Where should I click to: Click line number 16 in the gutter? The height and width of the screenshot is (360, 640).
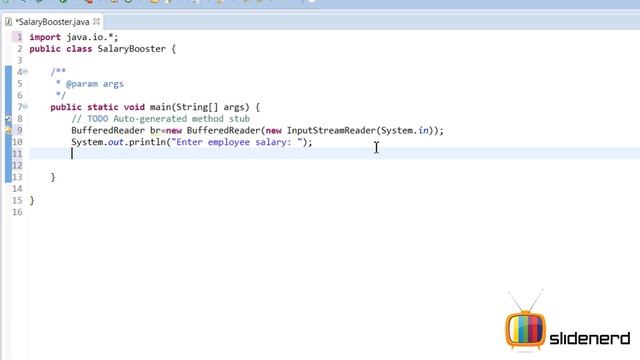pos(17,212)
